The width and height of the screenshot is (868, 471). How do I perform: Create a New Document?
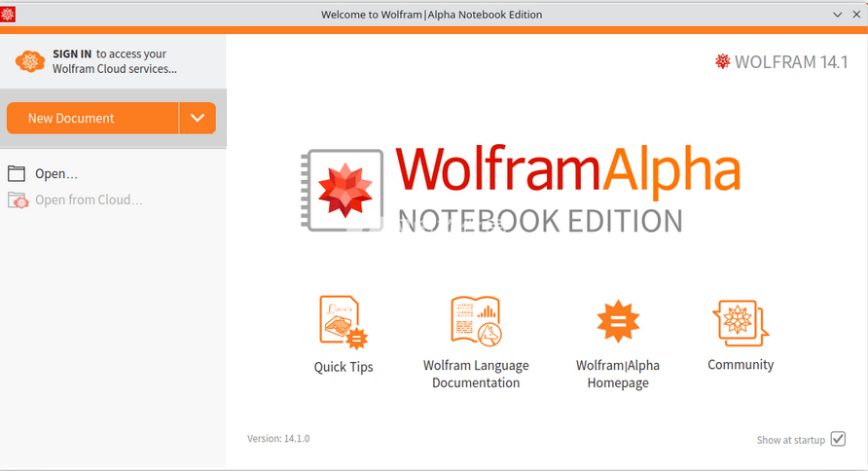pos(92,118)
